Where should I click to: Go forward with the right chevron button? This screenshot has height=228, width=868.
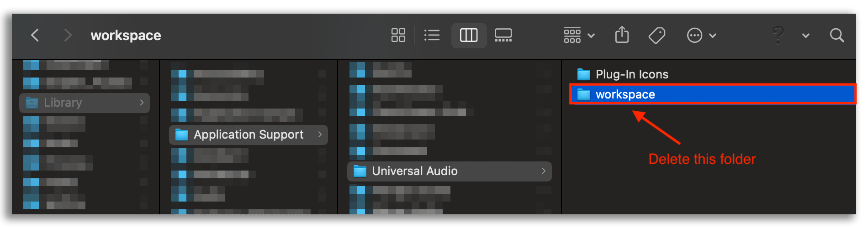pos(68,35)
